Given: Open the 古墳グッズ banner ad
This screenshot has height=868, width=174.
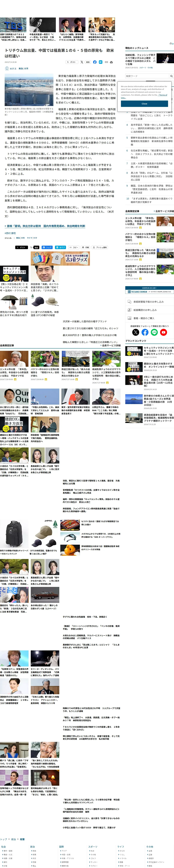Looking at the screenshot, I should pos(60,258).
